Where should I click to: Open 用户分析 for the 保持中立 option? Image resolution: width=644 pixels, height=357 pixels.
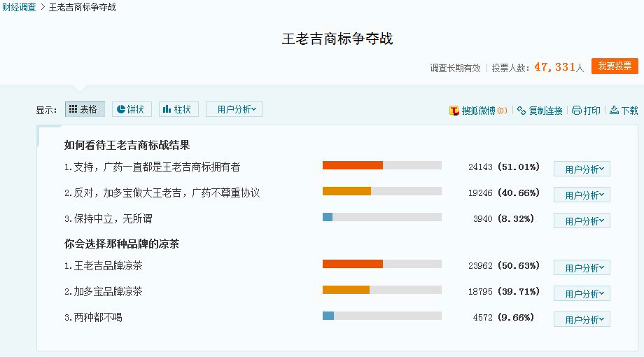point(582,220)
